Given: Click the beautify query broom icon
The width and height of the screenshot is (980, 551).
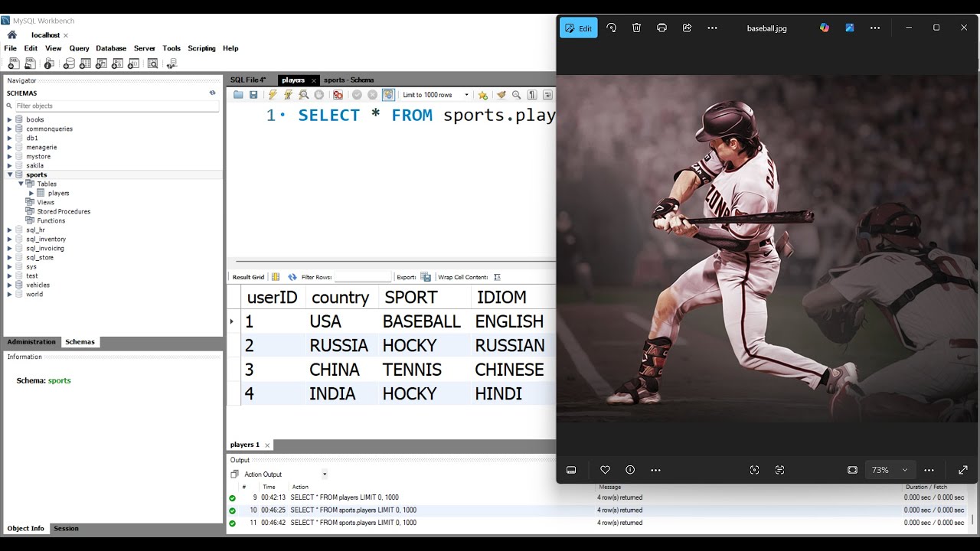Looking at the screenshot, I should click(x=501, y=95).
